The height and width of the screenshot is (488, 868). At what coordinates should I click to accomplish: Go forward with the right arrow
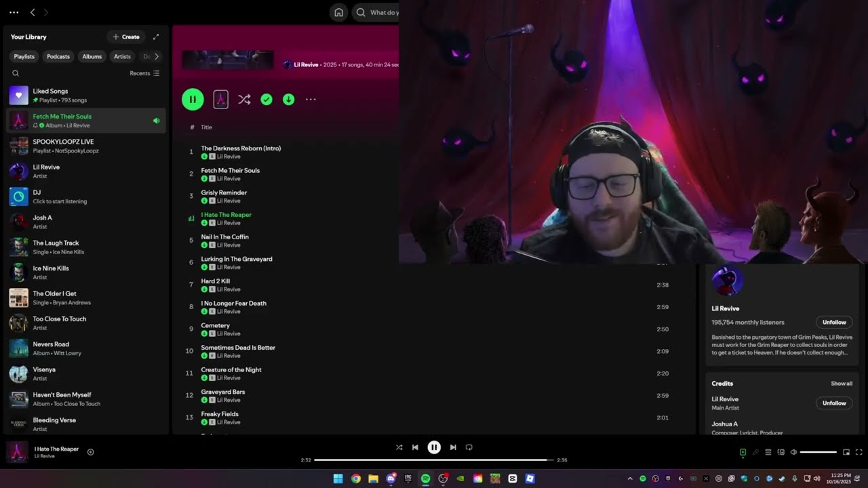point(45,12)
